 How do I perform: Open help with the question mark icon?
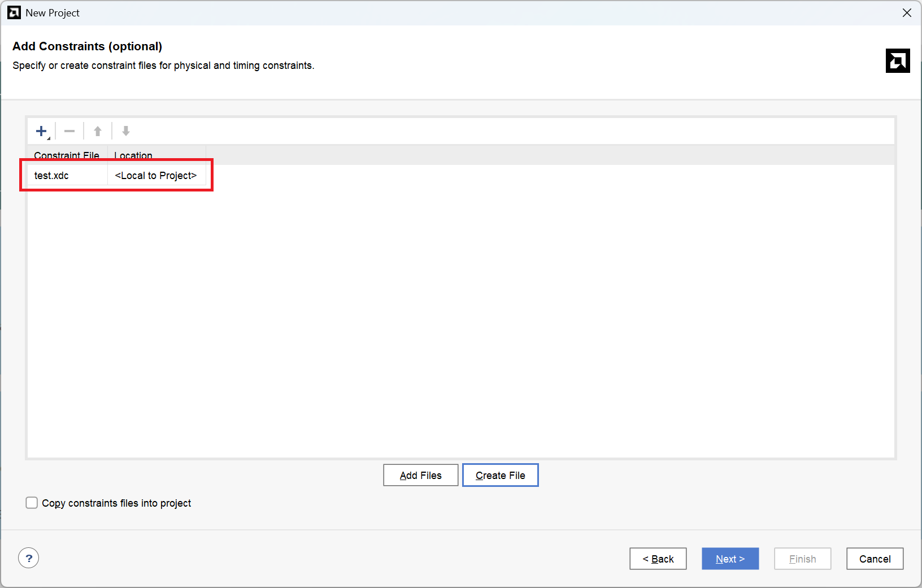(29, 558)
